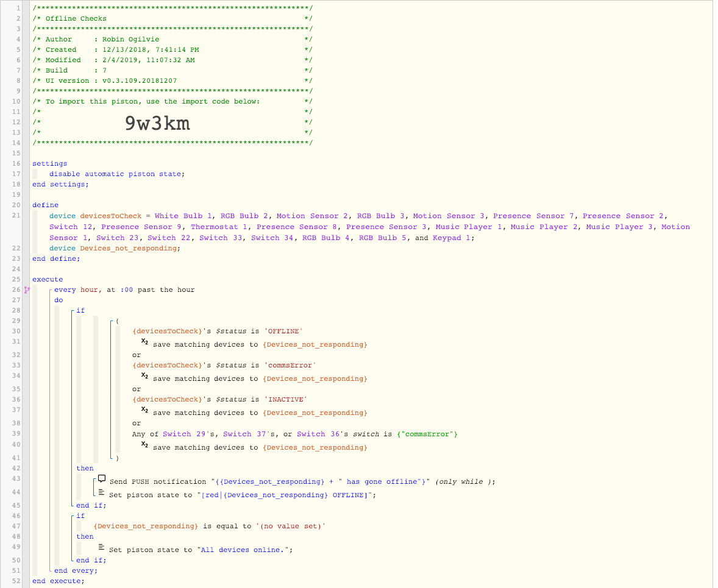The height and width of the screenshot is (588, 718).
Task: Click the 'end if;' on line 50
Action: click(91, 560)
